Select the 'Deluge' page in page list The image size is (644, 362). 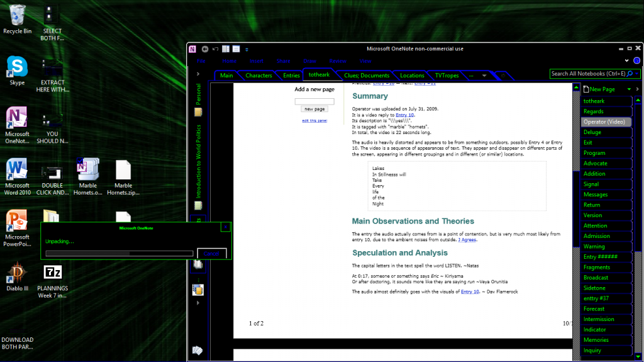(592, 132)
